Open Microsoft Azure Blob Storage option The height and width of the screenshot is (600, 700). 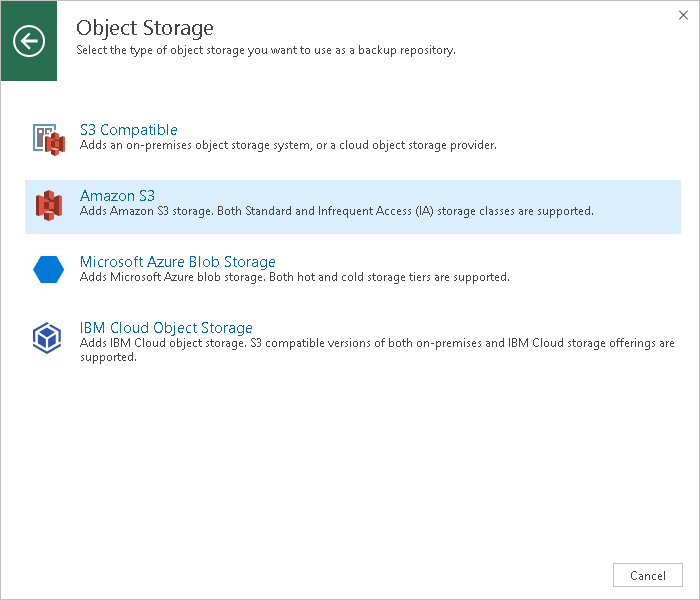coord(178,262)
